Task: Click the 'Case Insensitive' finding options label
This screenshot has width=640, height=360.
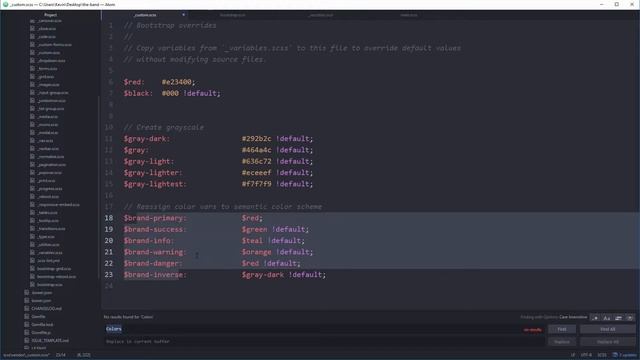Action: coord(573,317)
